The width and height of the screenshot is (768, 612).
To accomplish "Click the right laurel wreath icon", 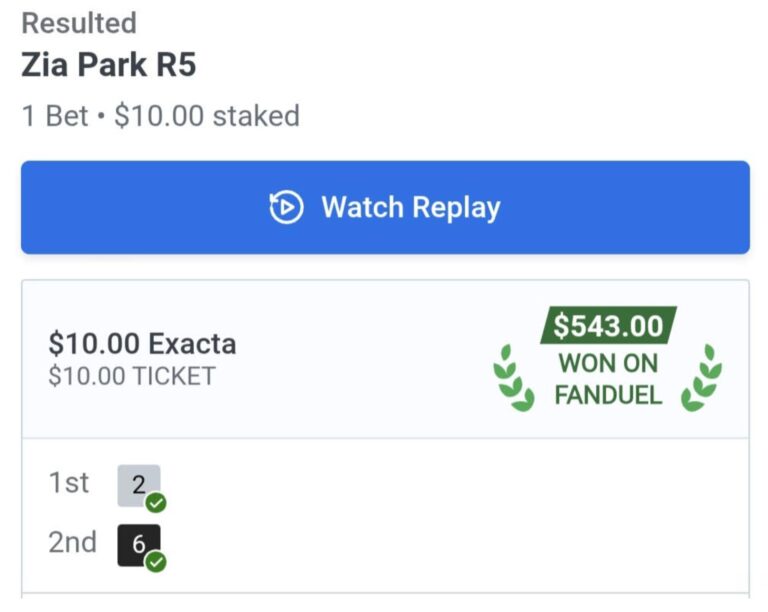I will coord(701,378).
